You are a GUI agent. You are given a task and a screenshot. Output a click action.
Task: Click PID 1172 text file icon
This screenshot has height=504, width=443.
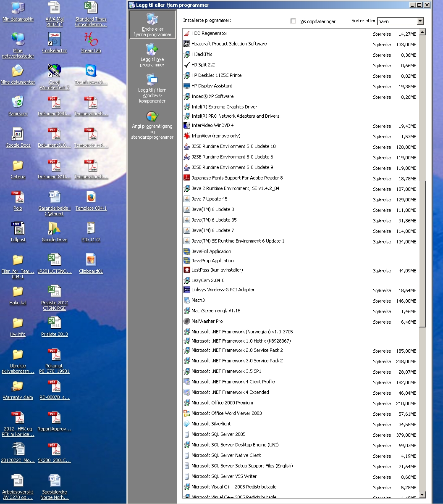91,232
